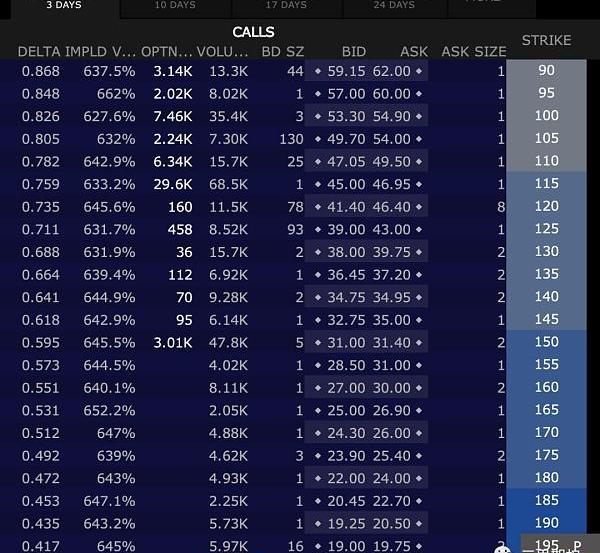Go to the 24 DAYS expiration tab
This screenshot has width=600, height=553.
(394, 6)
